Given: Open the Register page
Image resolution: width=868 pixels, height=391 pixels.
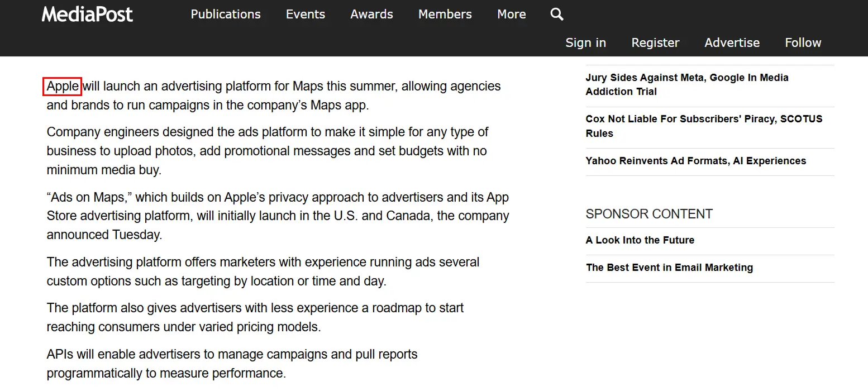Looking at the screenshot, I should tap(655, 42).
